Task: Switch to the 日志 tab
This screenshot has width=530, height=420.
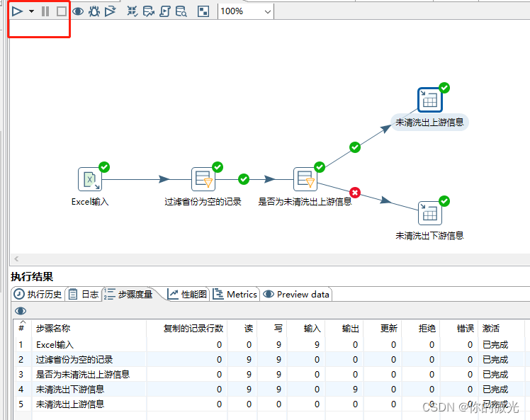Action: coord(84,295)
